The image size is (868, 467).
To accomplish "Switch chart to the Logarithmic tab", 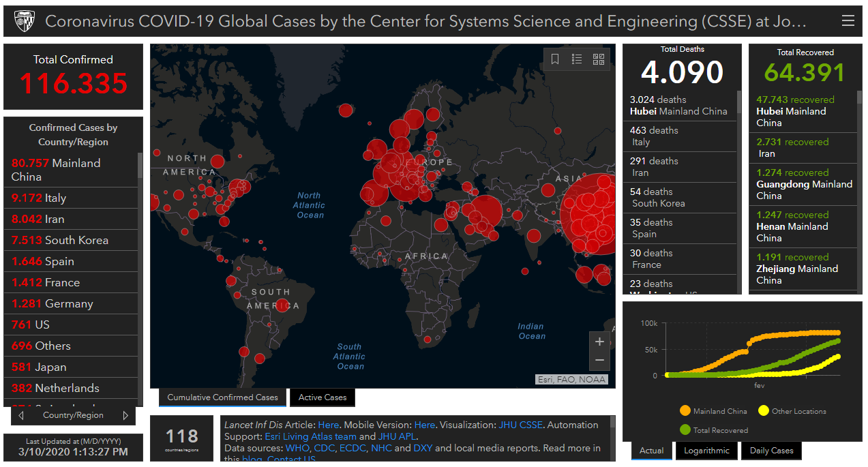I will tap(707, 451).
